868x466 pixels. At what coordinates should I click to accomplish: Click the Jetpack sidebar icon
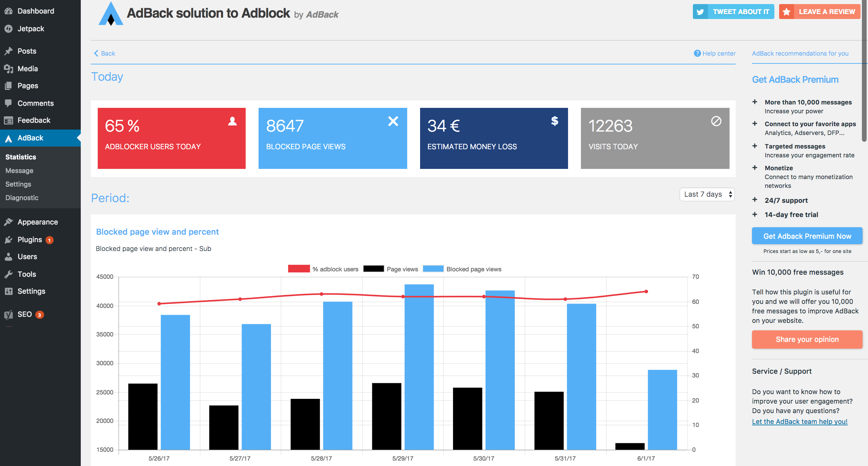pos(8,29)
